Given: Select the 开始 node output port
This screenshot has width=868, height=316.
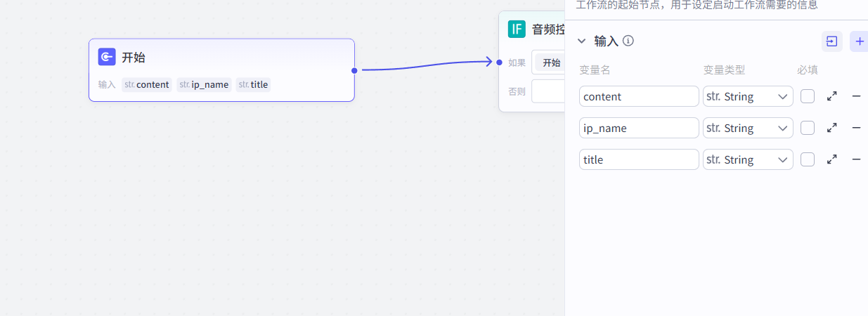Looking at the screenshot, I should (x=354, y=70).
